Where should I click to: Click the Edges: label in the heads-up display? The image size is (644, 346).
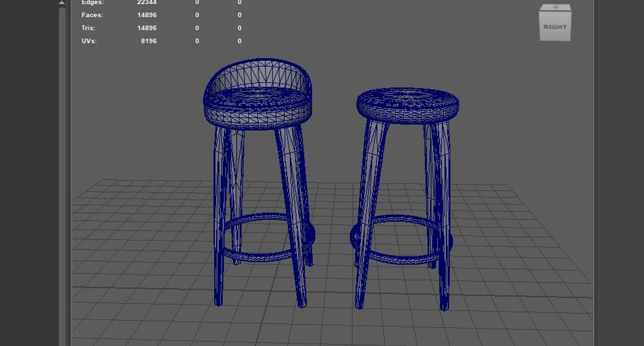tap(93, 2)
